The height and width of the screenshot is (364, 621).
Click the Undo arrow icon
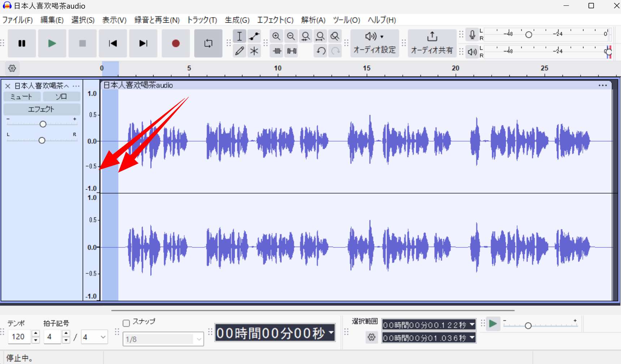coord(321,51)
